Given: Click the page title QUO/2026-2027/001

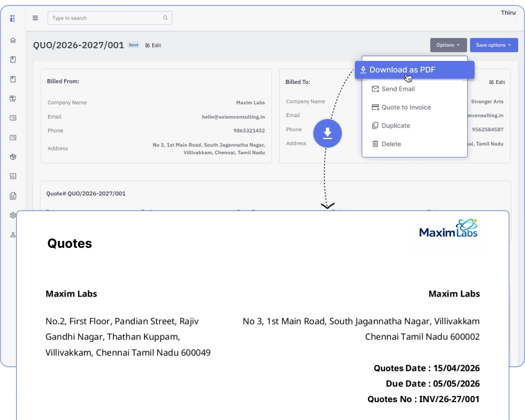Looking at the screenshot, I should click(78, 45).
